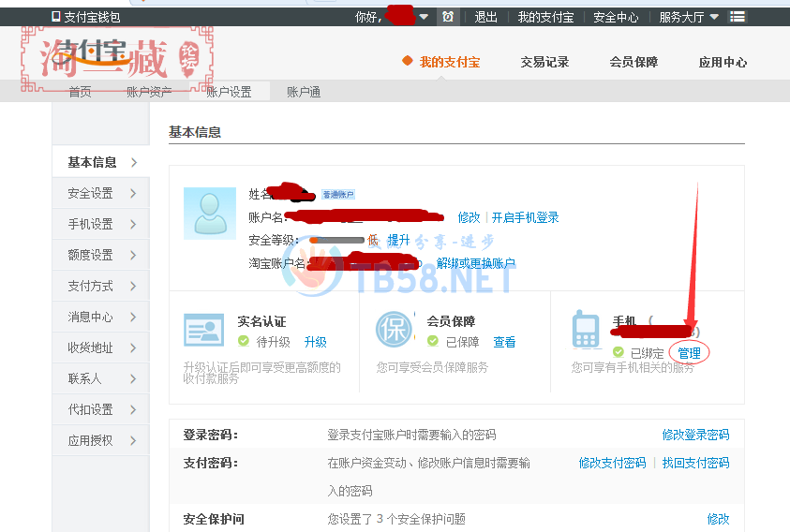Image resolution: width=790 pixels, height=532 pixels.
Task: Click 修改支付密码 link
Action: (x=612, y=463)
